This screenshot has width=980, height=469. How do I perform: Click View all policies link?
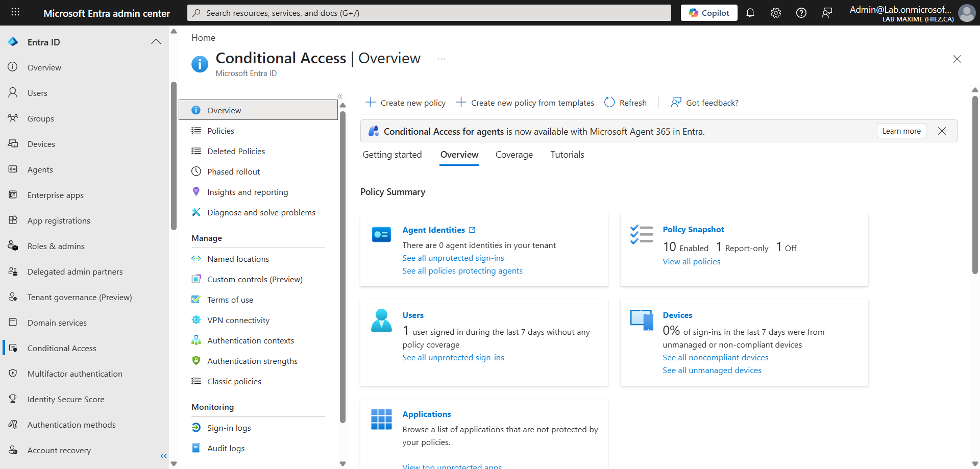tap(692, 262)
